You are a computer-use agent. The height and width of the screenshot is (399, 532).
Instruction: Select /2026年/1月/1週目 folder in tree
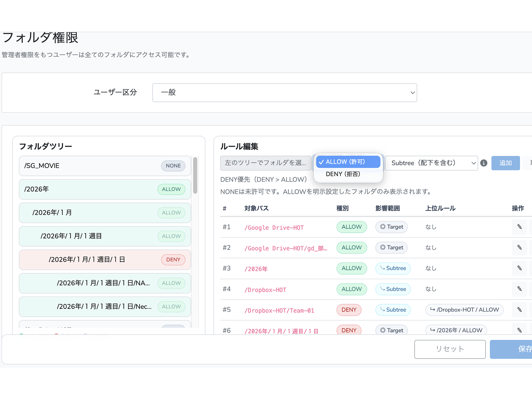point(105,236)
